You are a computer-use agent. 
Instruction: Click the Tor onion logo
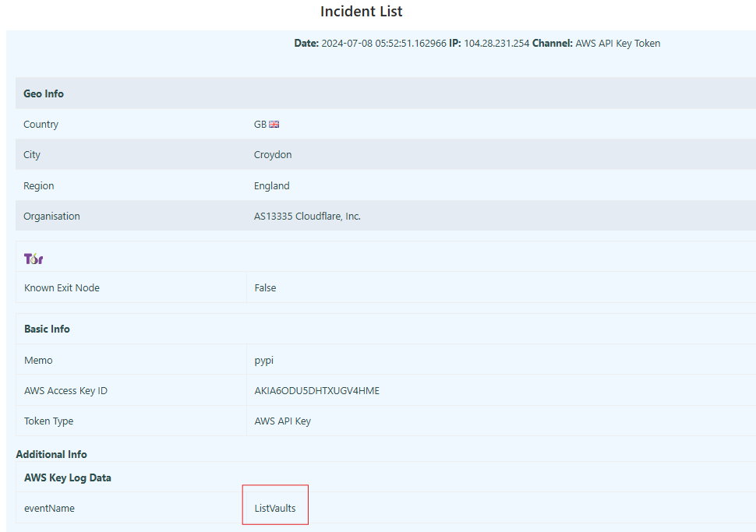click(33, 257)
